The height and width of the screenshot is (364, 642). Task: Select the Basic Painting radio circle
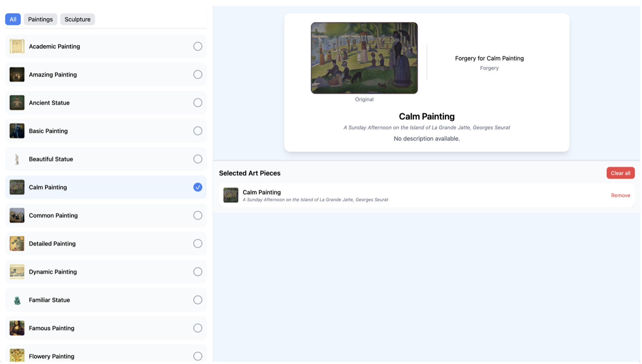pyautogui.click(x=197, y=130)
